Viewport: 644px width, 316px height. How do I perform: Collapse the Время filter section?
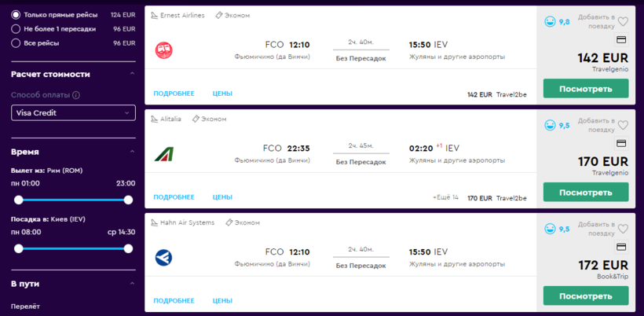131,152
